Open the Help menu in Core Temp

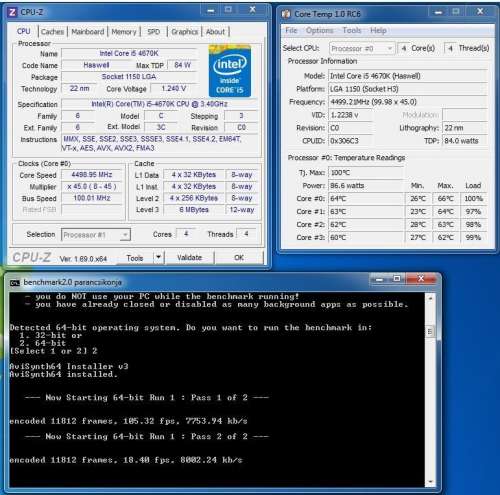[x=378, y=30]
